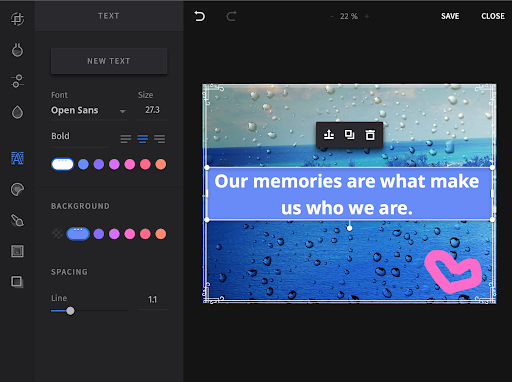Select coral-red background color swatch
Image resolution: width=512 pixels, height=382 pixels.
pos(145,234)
